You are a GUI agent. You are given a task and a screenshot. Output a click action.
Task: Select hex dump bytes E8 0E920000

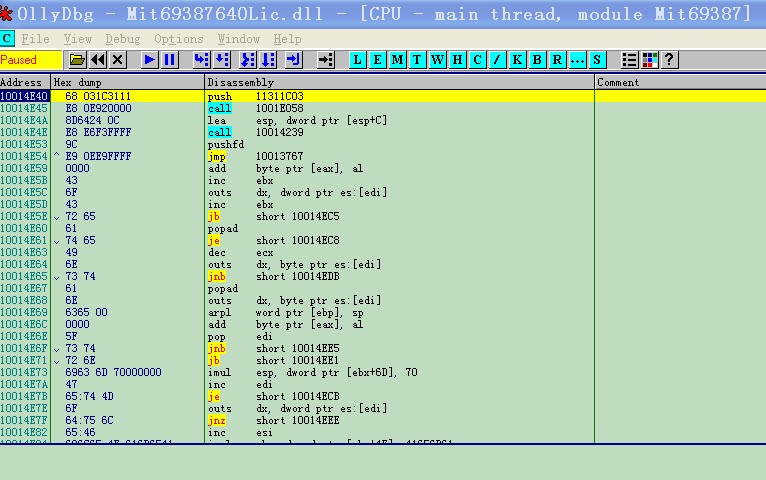click(98, 108)
